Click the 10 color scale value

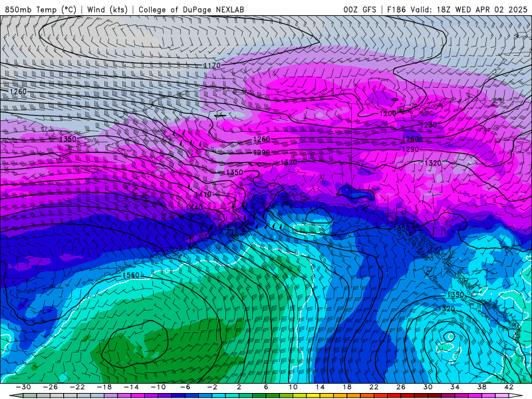coord(293,387)
